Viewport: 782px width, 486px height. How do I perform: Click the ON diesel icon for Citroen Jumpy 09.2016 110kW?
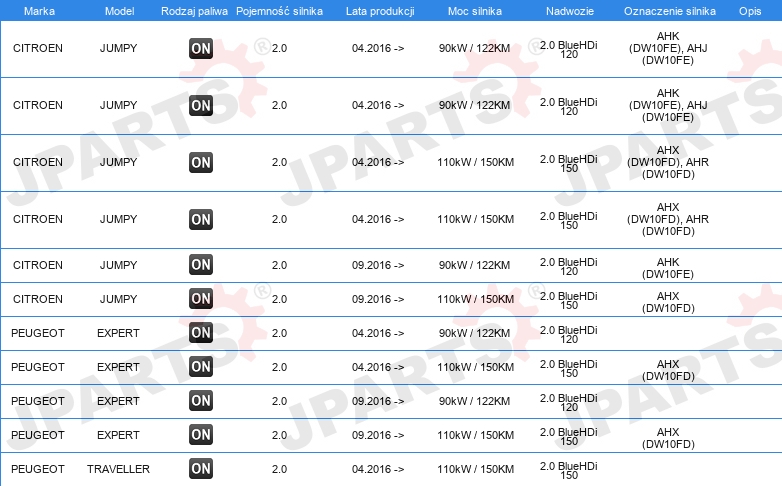(x=201, y=298)
